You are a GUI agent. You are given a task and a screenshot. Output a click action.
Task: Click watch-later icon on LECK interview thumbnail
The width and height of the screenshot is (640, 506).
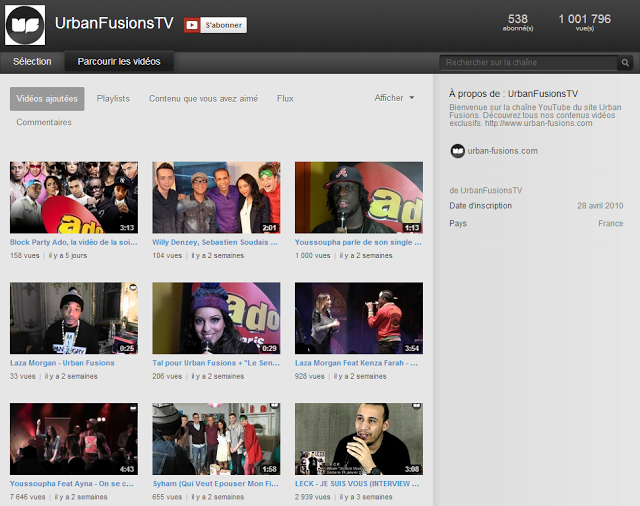416,406
